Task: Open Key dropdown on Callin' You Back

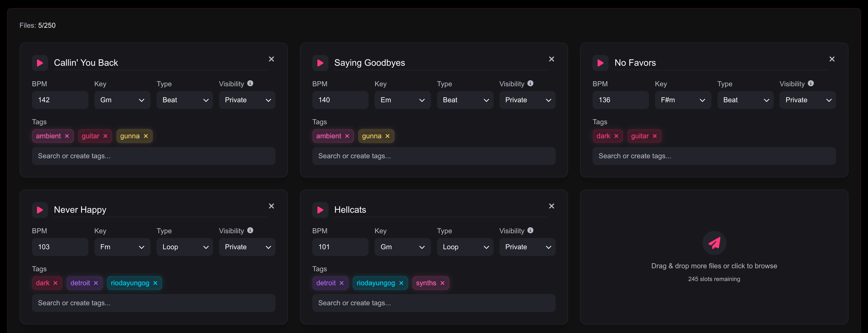Action: point(122,100)
